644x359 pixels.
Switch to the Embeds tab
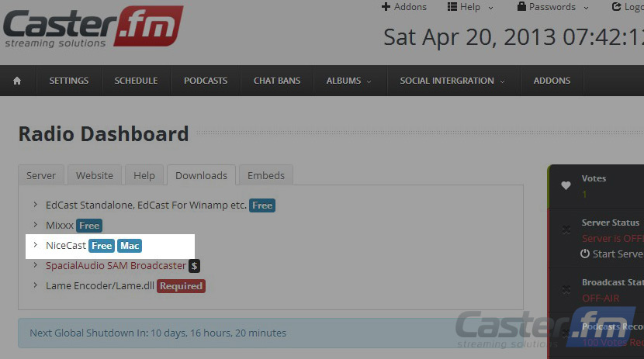[x=266, y=175]
